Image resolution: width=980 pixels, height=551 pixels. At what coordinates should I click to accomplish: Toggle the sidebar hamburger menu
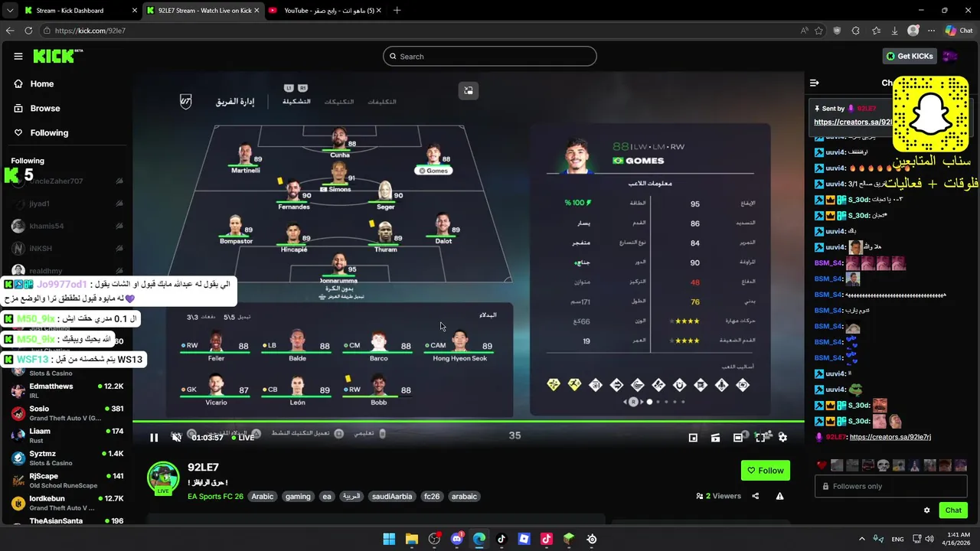coord(18,56)
